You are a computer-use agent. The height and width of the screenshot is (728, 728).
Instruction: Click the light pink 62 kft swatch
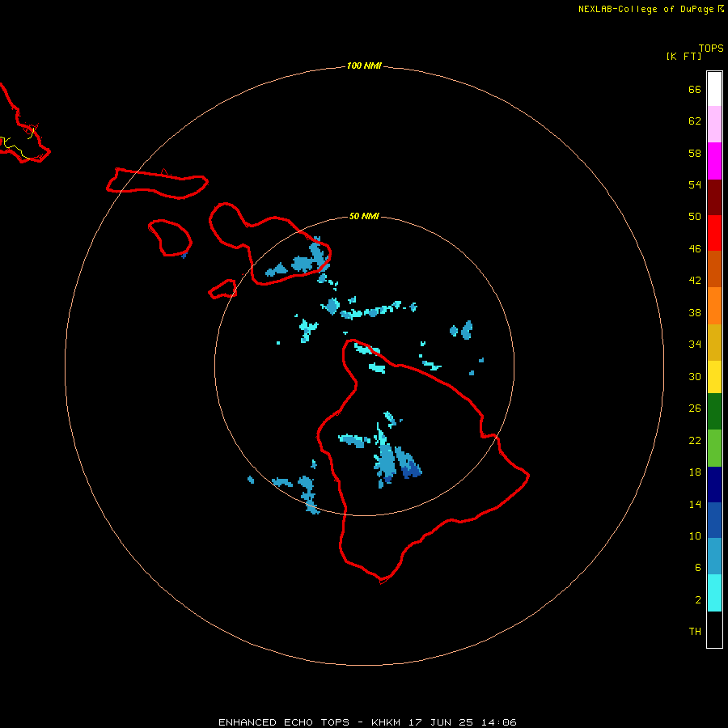[x=714, y=125]
